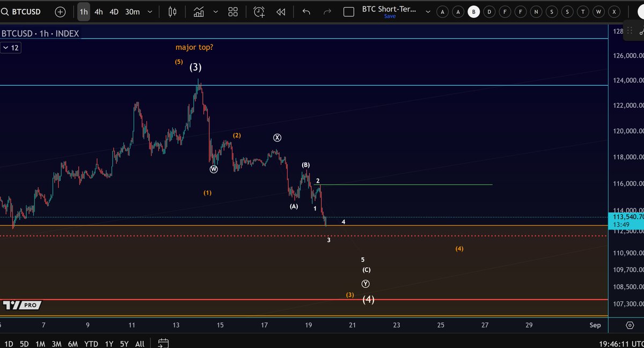Open indicator templates grid icon
Viewport: 644px width, 348px height.
point(233,11)
